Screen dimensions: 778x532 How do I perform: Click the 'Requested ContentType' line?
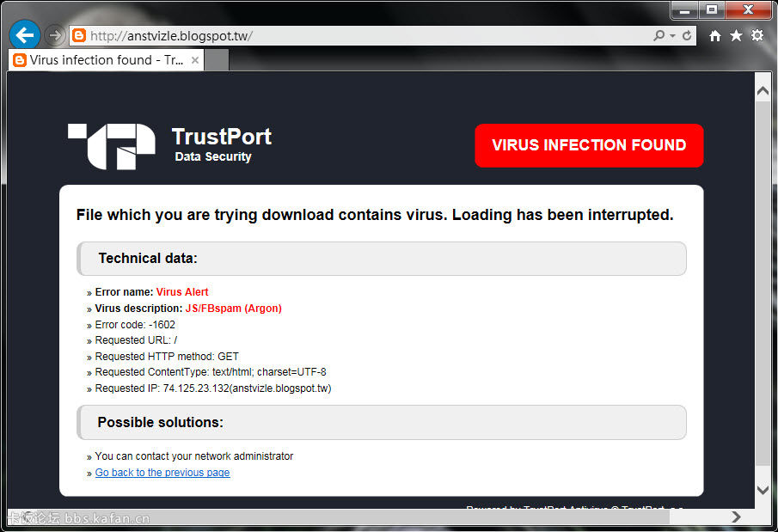(211, 371)
